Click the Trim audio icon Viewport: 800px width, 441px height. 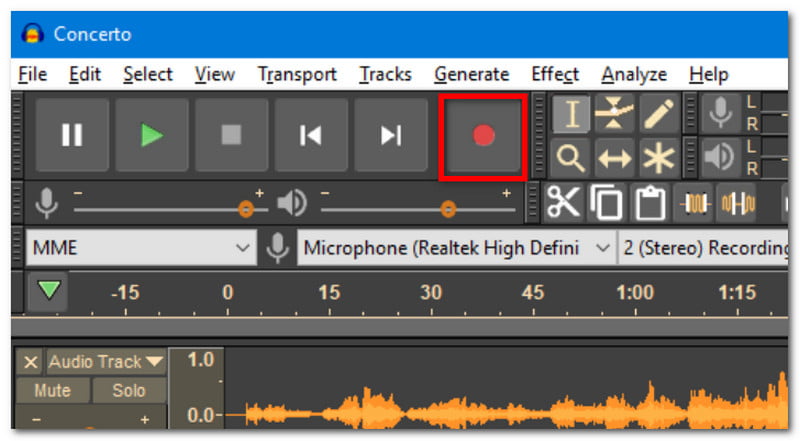(693, 203)
